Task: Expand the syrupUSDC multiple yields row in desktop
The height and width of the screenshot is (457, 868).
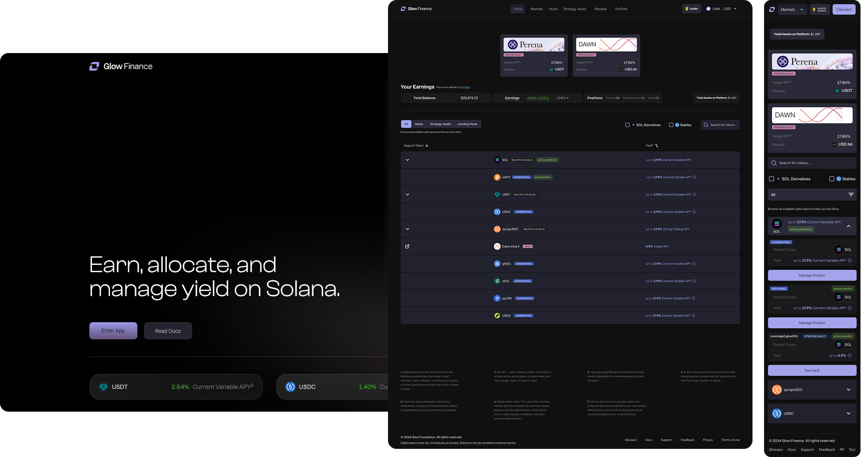Action: pyautogui.click(x=407, y=229)
